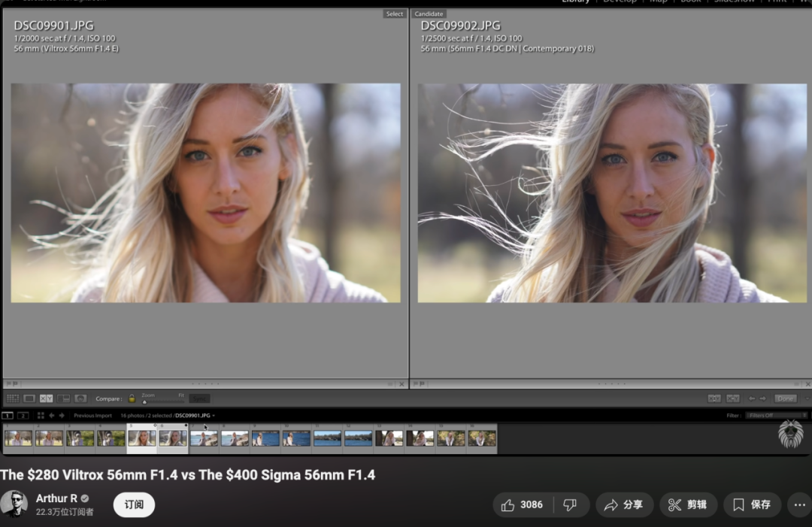This screenshot has width=812, height=527.
Task: Flag Candidate photo as picked
Action: 415,383
